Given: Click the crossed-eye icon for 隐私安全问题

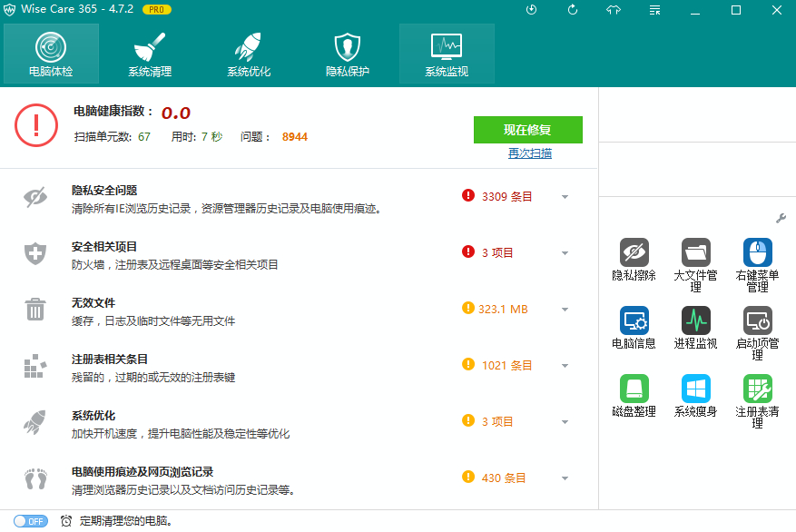Looking at the screenshot, I should [x=35, y=198].
